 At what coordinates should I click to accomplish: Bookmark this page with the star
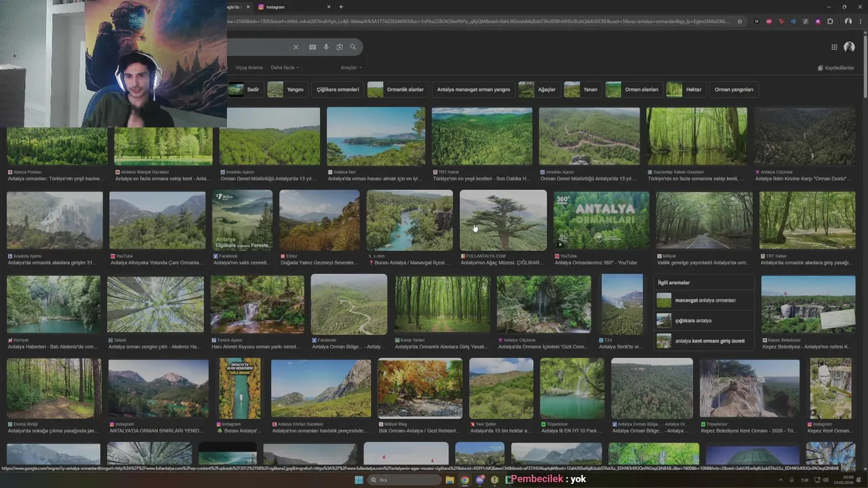pyautogui.click(x=739, y=21)
